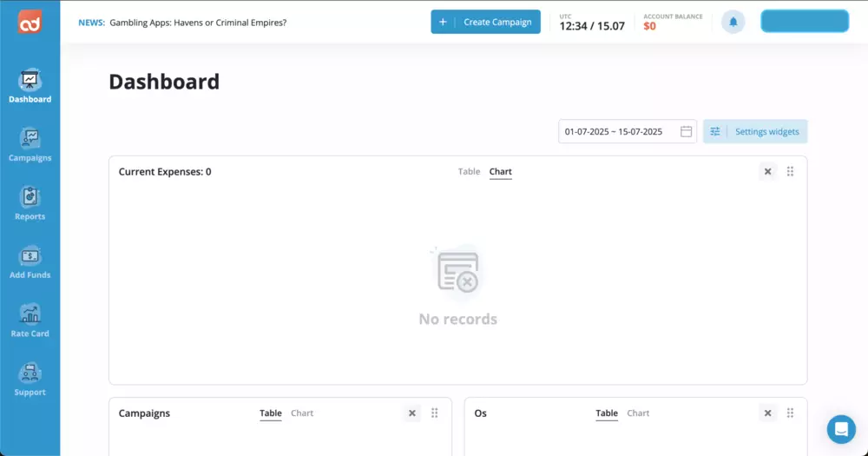Grab drag handle of Campaigns widget

tap(435, 413)
